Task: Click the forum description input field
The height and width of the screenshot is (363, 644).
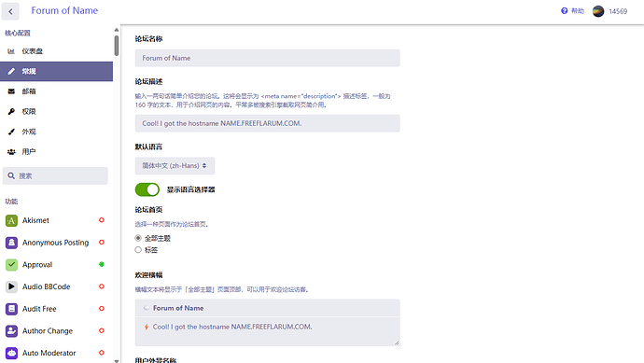Action: (267, 123)
